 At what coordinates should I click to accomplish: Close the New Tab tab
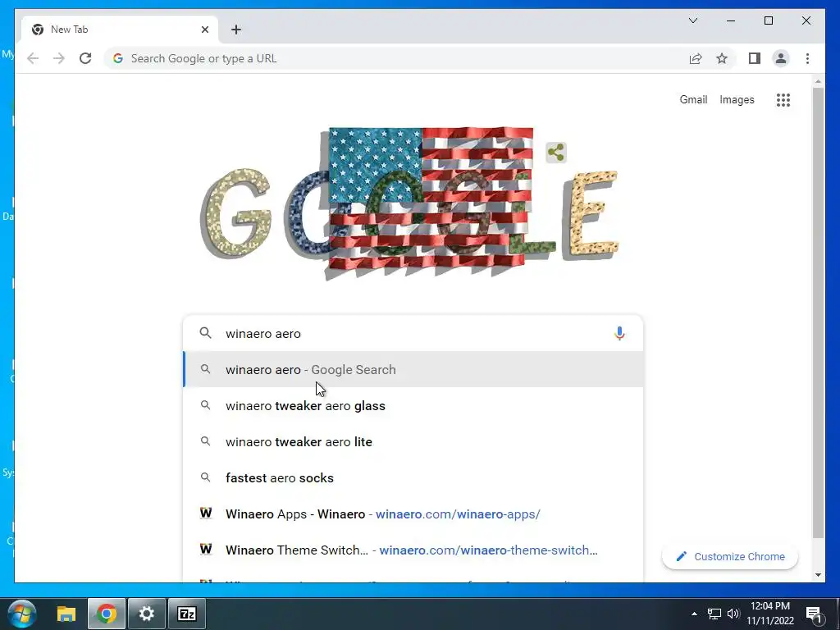click(x=204, y=30)
